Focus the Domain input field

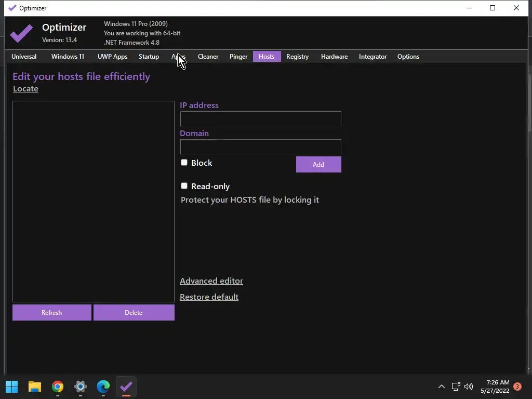tap(261, 147)
